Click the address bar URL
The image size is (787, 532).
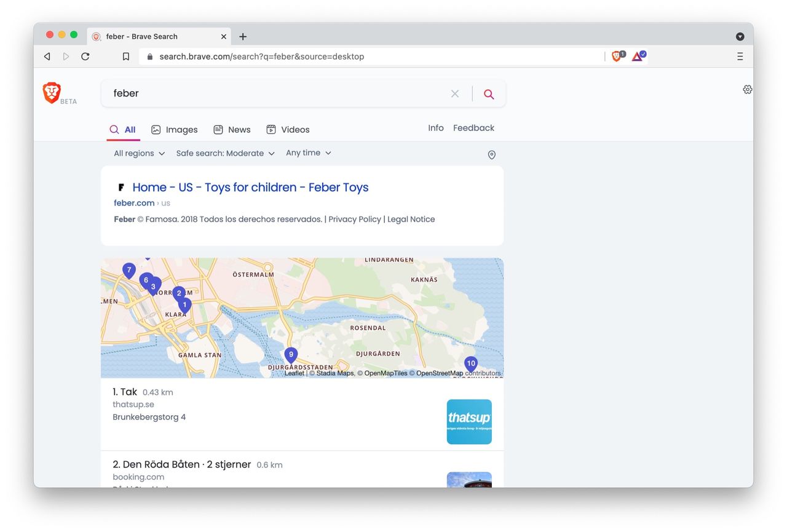pyautogui.click(x=261, y=57)
